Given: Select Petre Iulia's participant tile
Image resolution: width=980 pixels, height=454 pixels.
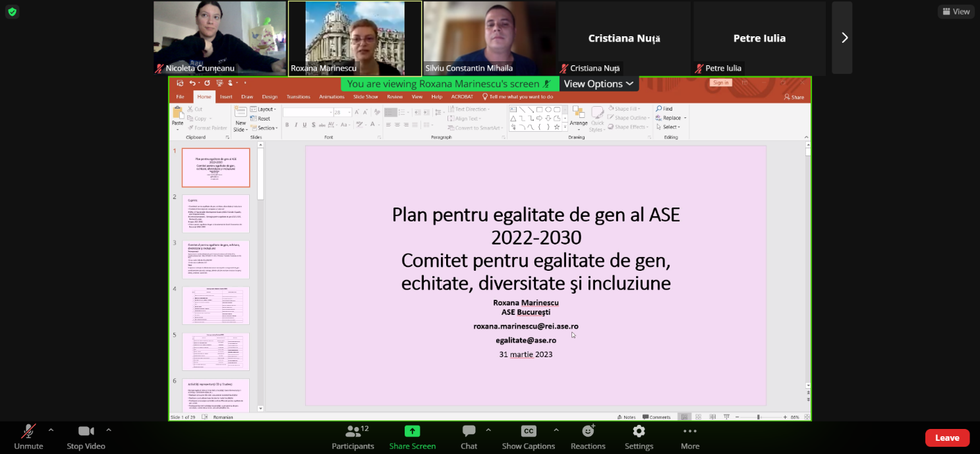Looking at the screenshot, I should click(x=759, y=38).
